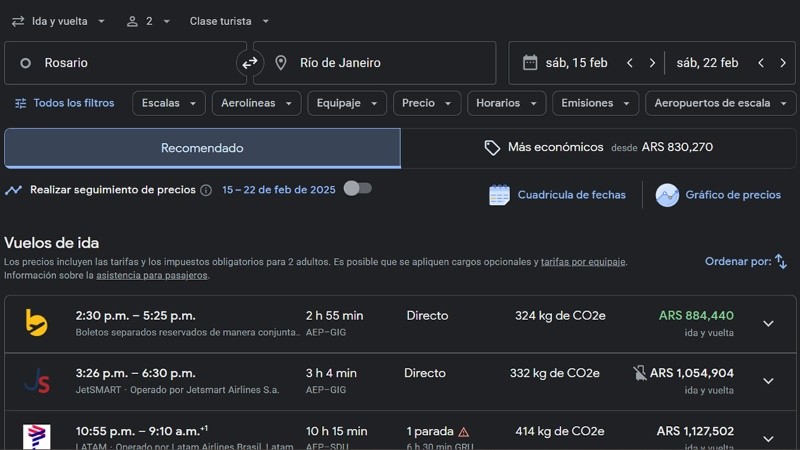
Task: Open the passenger count dropdown
Action: coord(148,21)
